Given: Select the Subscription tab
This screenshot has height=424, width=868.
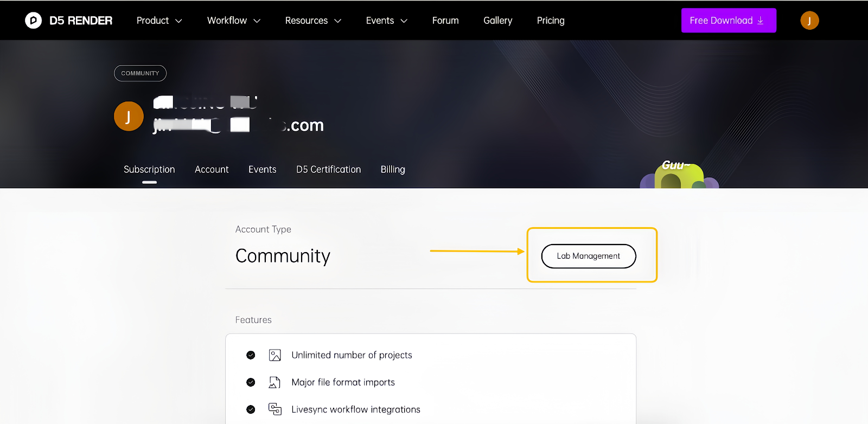Looking at the screenshot, I should point(149,170).
